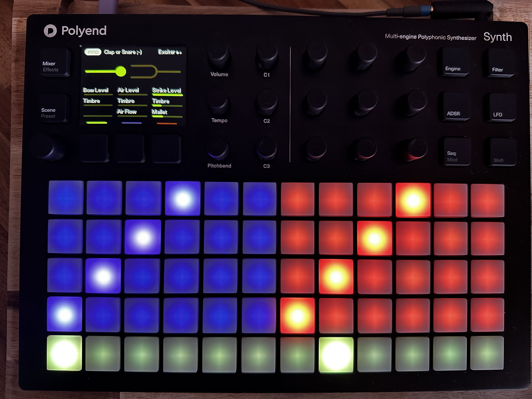This screenshot has width=532, height=399.
Task: Select the Timbre parameter under Air Level
Action: tap(132, 102)
